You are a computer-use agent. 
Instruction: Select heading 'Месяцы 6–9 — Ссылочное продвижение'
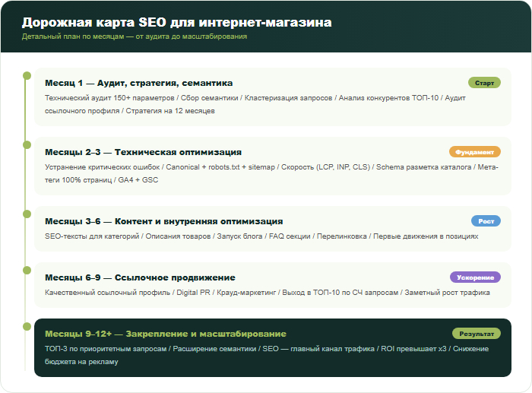tap(140, 277)
